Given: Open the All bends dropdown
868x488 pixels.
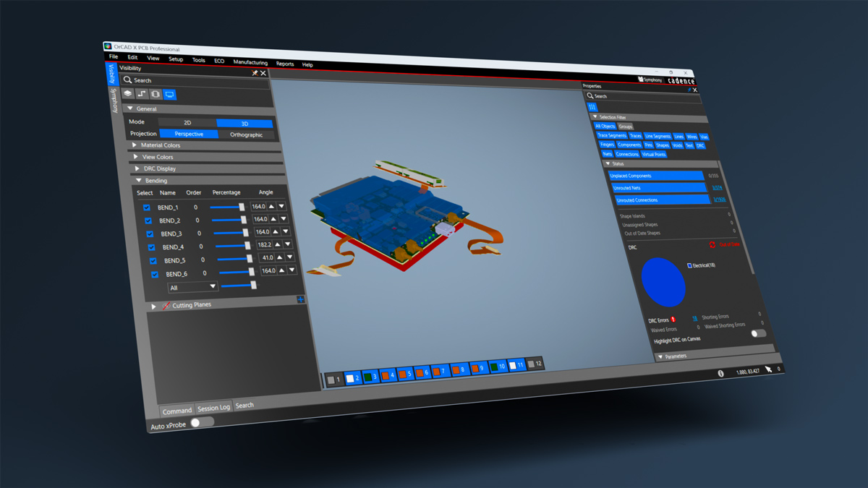Looking at the screenshot, I should (x=192, y=287).
